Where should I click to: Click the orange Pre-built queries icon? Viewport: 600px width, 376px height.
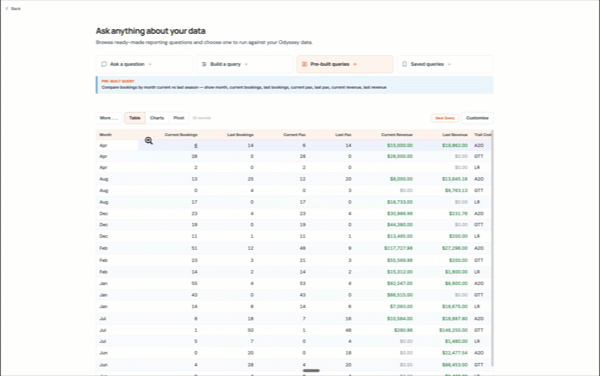(x=305, y=64)
